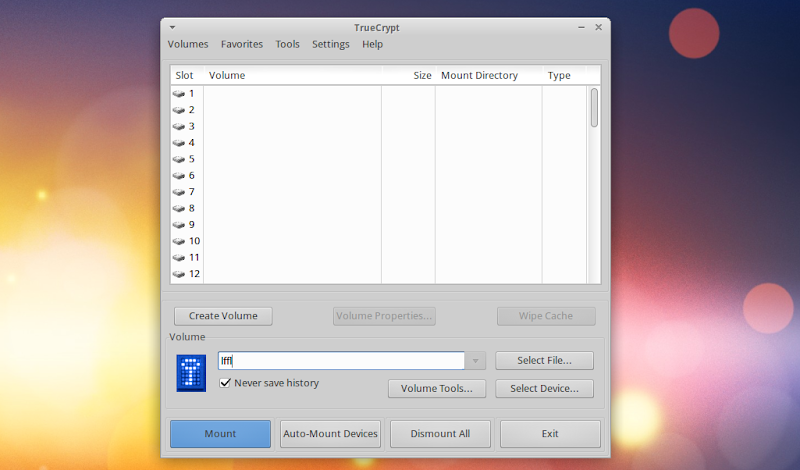Open the Settings menu
The image size is (800, 470).
[x=331, y=44]
